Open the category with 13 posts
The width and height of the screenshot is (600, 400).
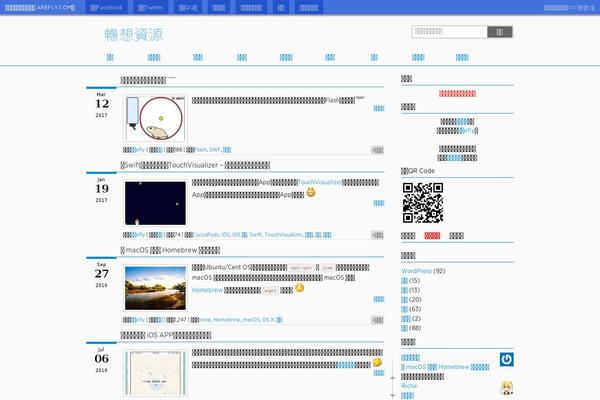click(404, 290)
